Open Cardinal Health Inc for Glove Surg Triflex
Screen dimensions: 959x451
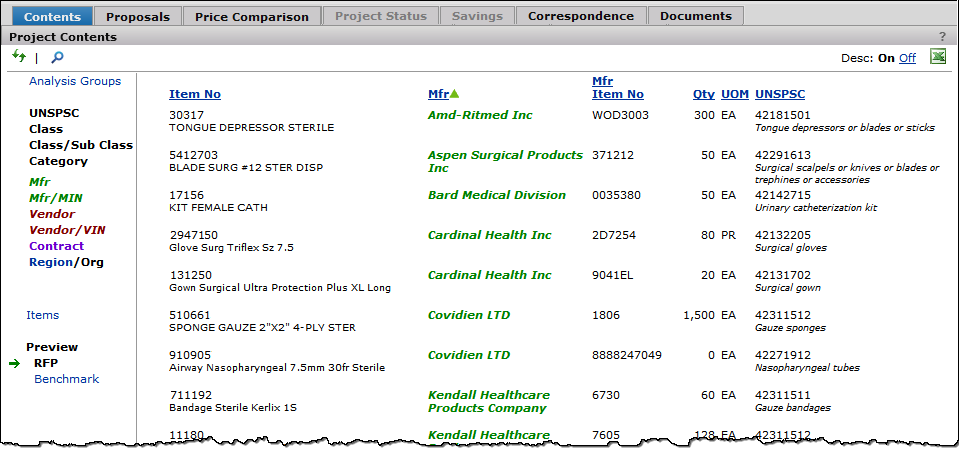coord(489,235)
